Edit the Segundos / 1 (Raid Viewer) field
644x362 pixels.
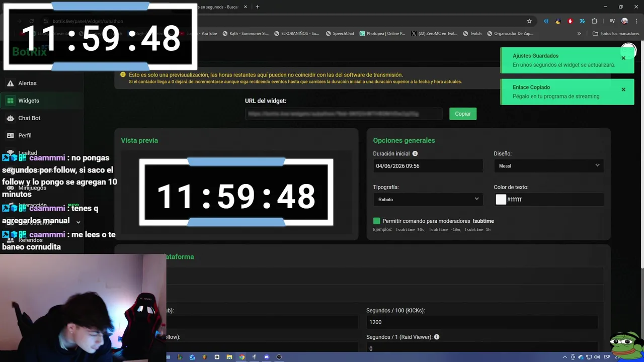coord(482,348)
